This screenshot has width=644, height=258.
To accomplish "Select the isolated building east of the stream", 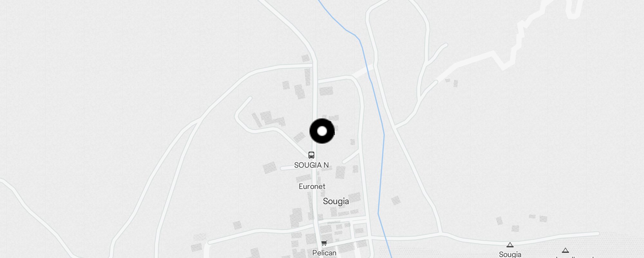I will (396, 200).
